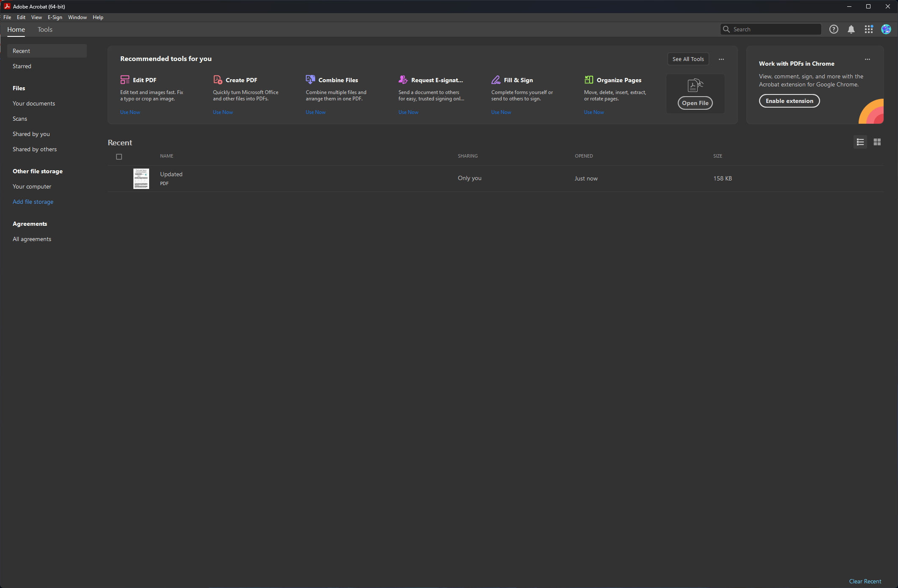Click the Create PDF tool icon
This screenshot has width=898, height=588.
(x=218, y=80)
